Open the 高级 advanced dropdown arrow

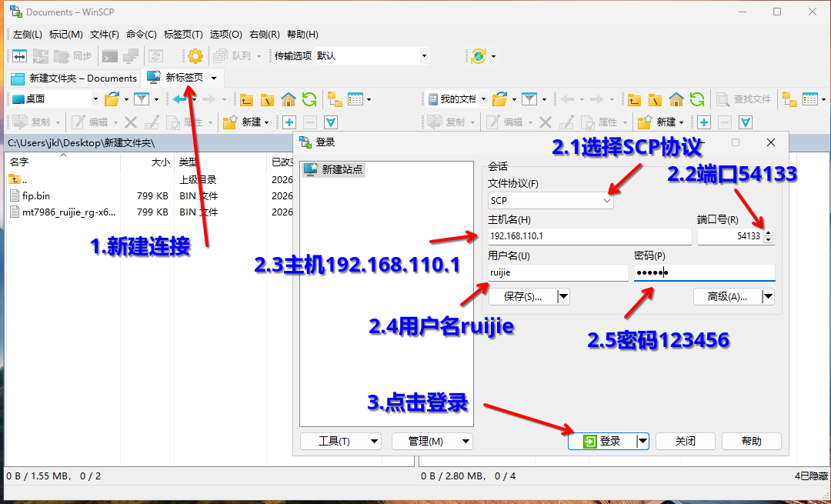click(x=767, y=296)
